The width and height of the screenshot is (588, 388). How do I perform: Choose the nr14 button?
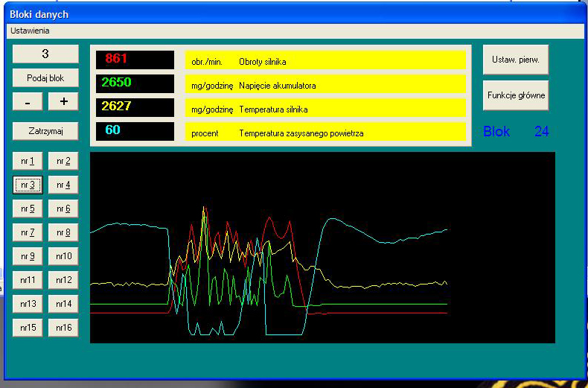[x=63, y=304]
